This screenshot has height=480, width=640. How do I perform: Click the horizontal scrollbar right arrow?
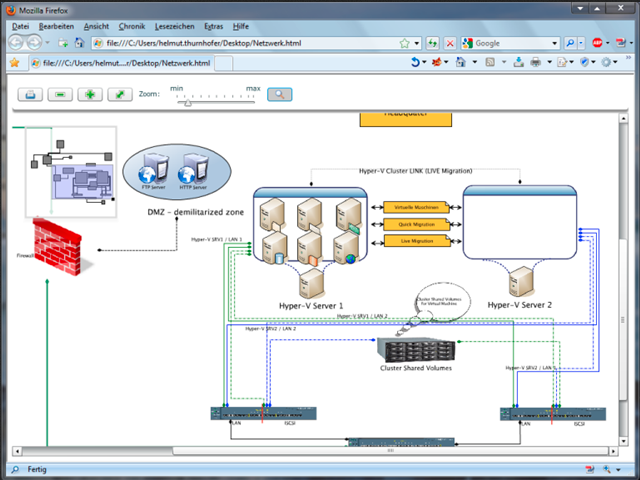coord(613,451)
